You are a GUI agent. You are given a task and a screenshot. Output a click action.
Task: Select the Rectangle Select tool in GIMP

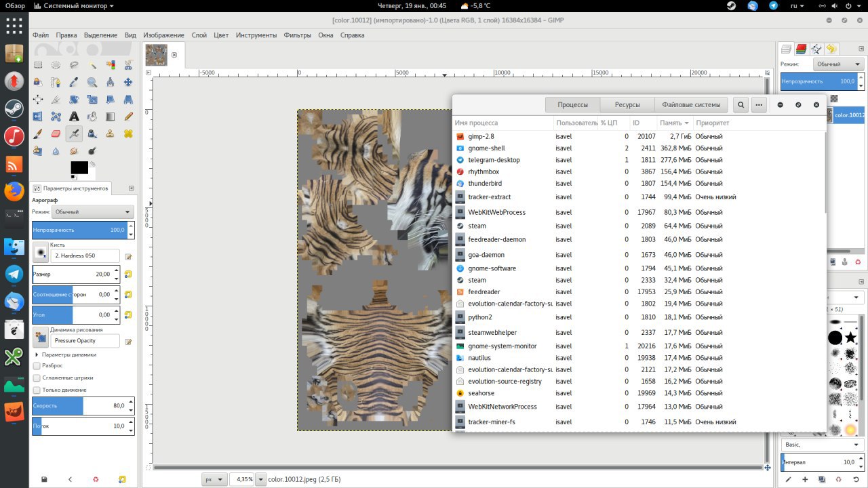pos(38,65)
